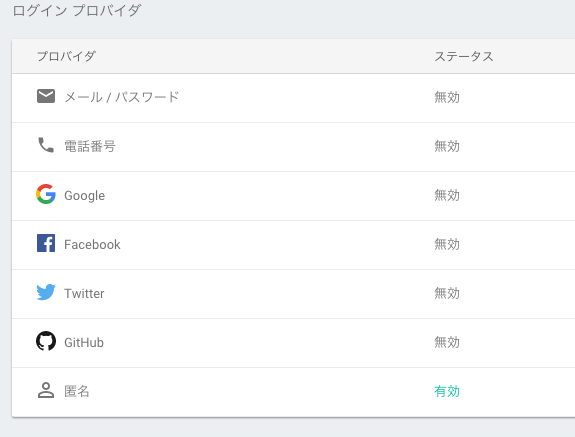Click the 無効 status for Facebook
Image resolution: width=575 pixels, height=437 pixels.
(447, 244)
